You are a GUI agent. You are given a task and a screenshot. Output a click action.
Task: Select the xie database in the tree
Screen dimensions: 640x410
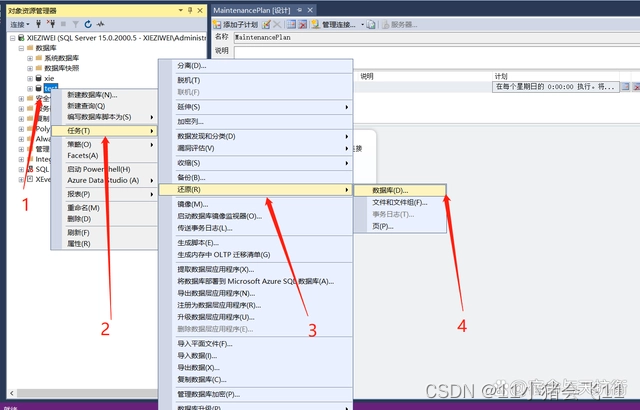click(49, 78)
